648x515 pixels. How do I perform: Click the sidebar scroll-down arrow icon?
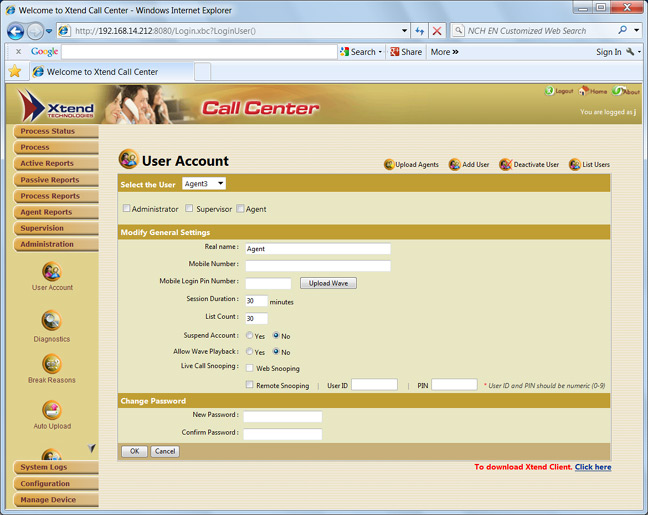(x=92, y=448)
